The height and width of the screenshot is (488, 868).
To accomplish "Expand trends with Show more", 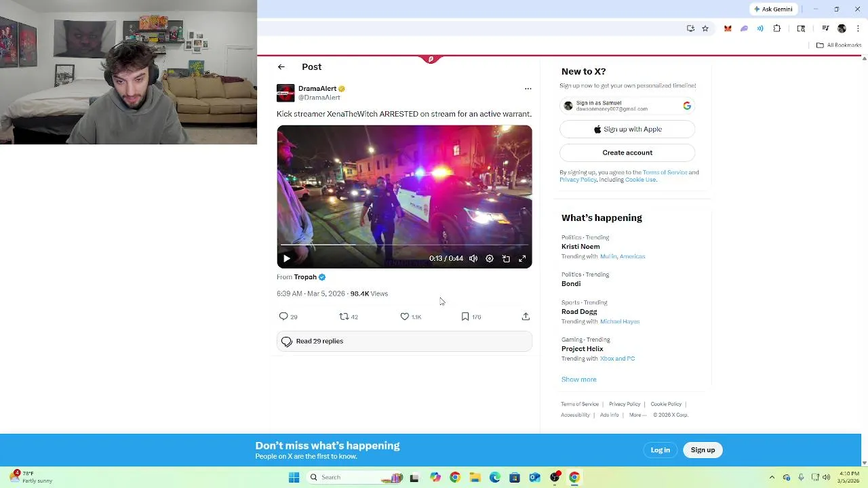I will [x=578, y=380].
